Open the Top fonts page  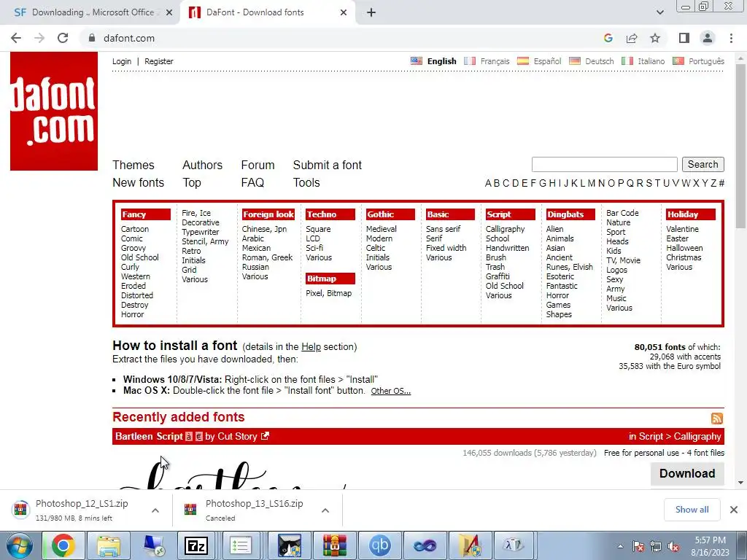[x=192, y=182]
